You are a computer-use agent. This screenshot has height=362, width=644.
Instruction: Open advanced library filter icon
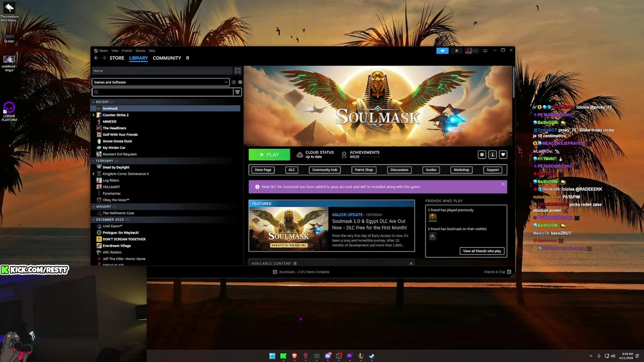tap(237, 92)
